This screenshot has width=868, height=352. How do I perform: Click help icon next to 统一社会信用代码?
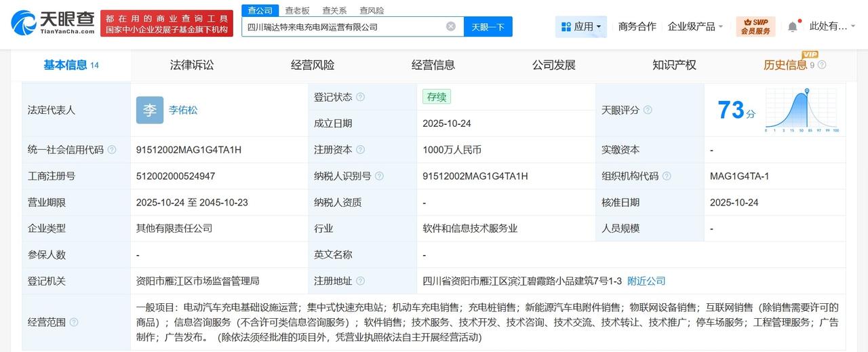(112, 150)
